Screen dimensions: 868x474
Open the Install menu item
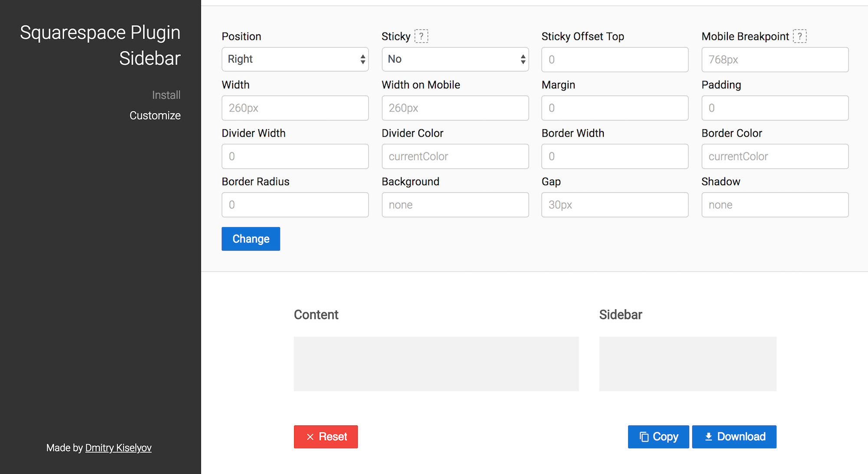(166, 95)
